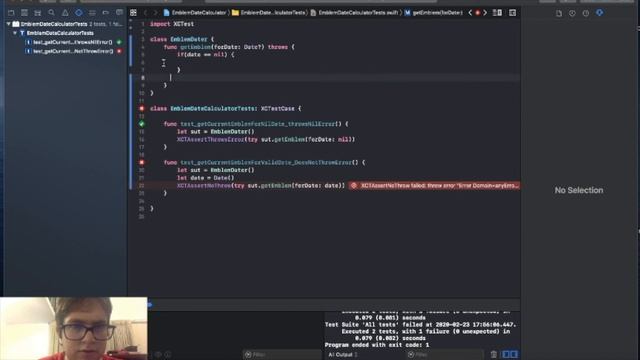Collapse the EmblemDateCalculatorTests bundle
The width and height of the screenshot is (640, 360).
[9, 24]
